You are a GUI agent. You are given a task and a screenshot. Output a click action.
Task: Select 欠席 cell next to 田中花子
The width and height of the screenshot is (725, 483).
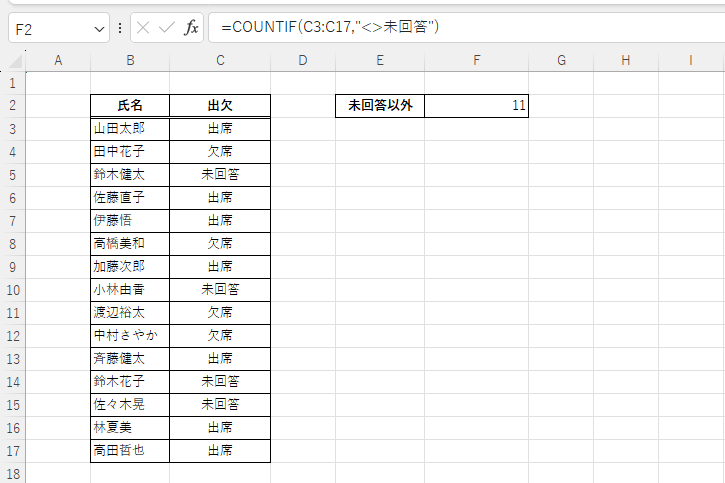pyautogui.click(x=220, y=152)
